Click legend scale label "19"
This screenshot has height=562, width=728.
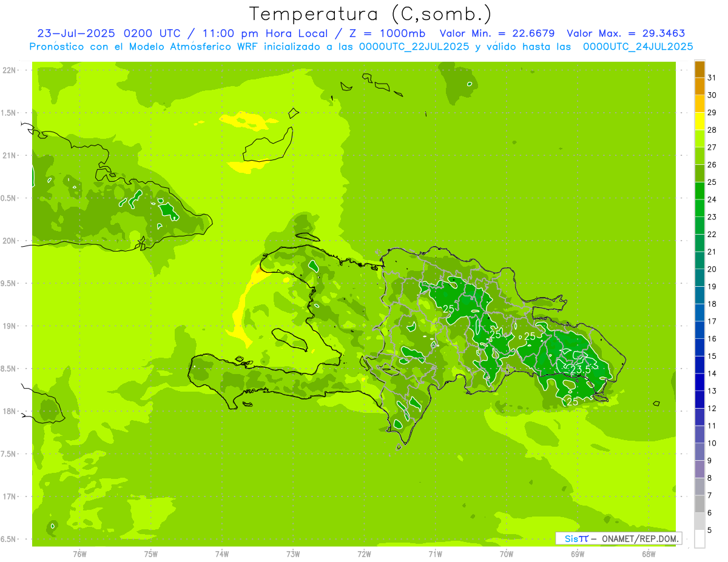click(712, 287)
